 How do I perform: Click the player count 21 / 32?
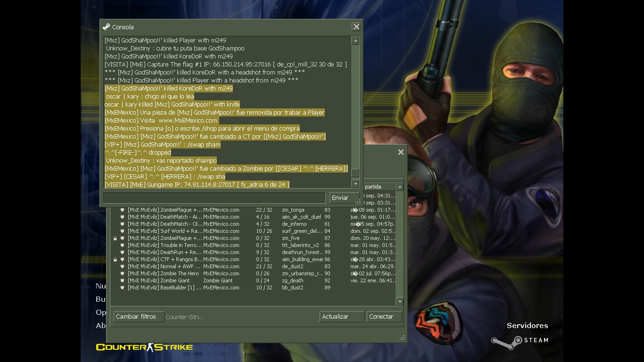(264, 266)
